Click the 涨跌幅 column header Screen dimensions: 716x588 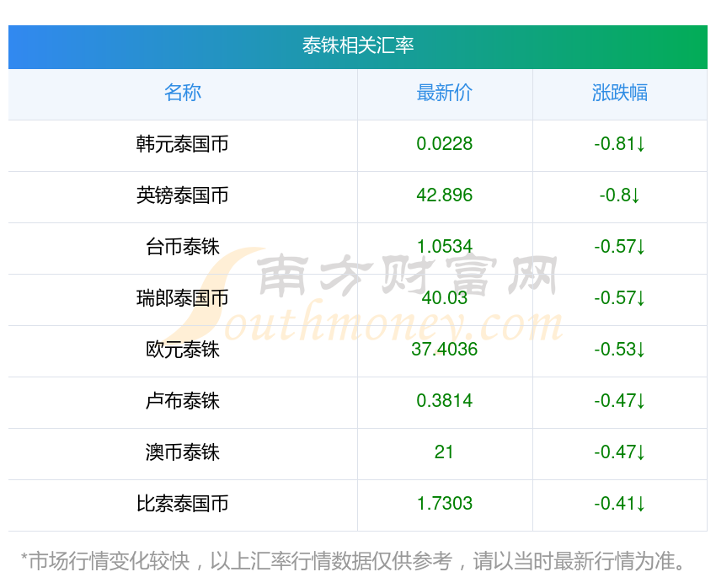pos(620,93)
